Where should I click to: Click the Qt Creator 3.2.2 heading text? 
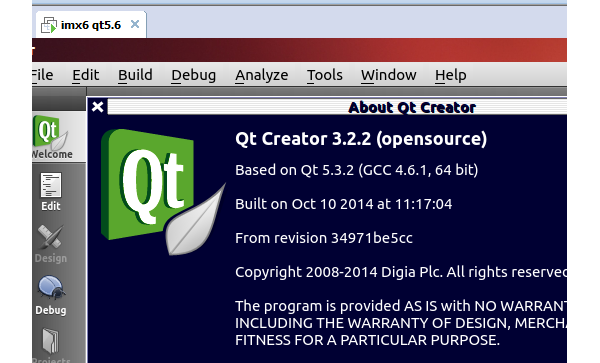[x=361, y=139]
